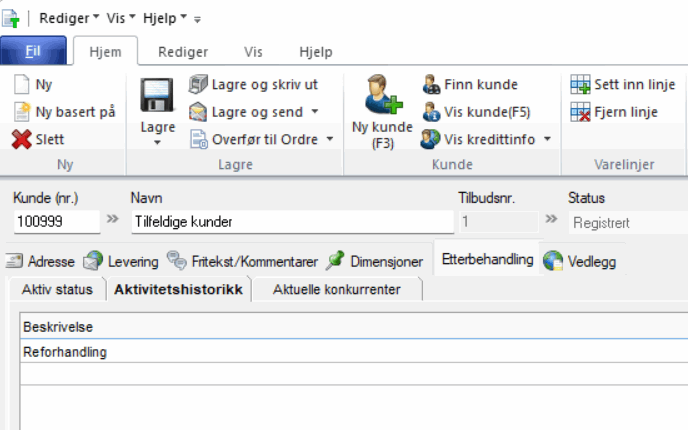Click the Ny kunde (F3) icon
688x430 pixels.
pyautogui.click(x=375, y=95)
